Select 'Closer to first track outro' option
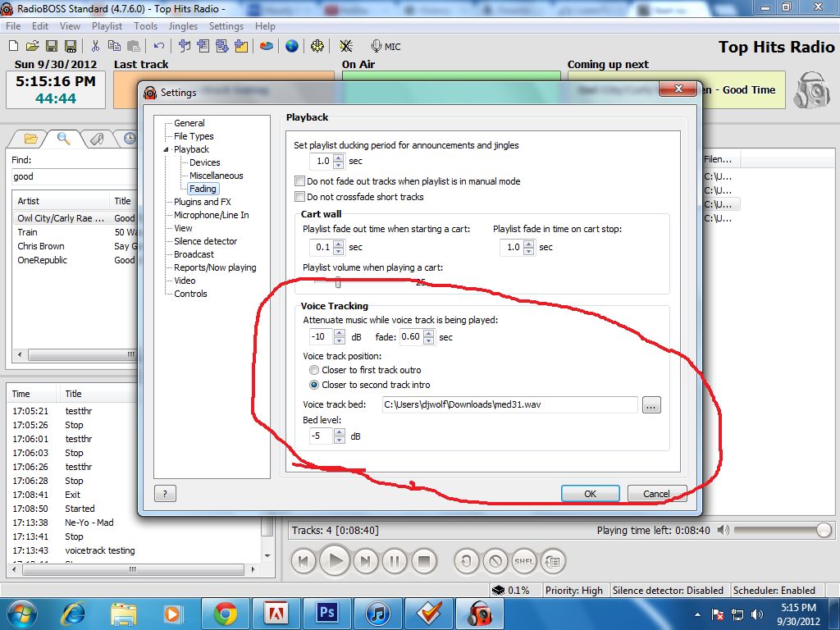840x630 pixels. click(x=314, y=370)
